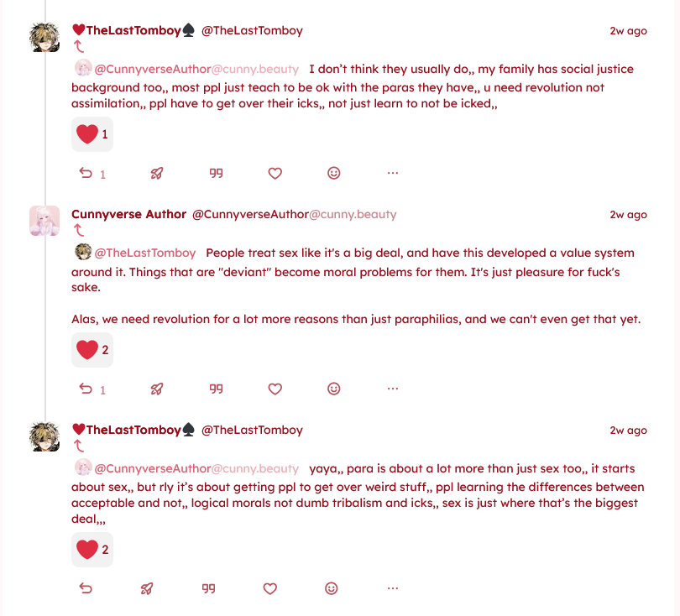Reply to the last post in thread
The width and height of the screenshot is (680, 616).
(86, 588)
